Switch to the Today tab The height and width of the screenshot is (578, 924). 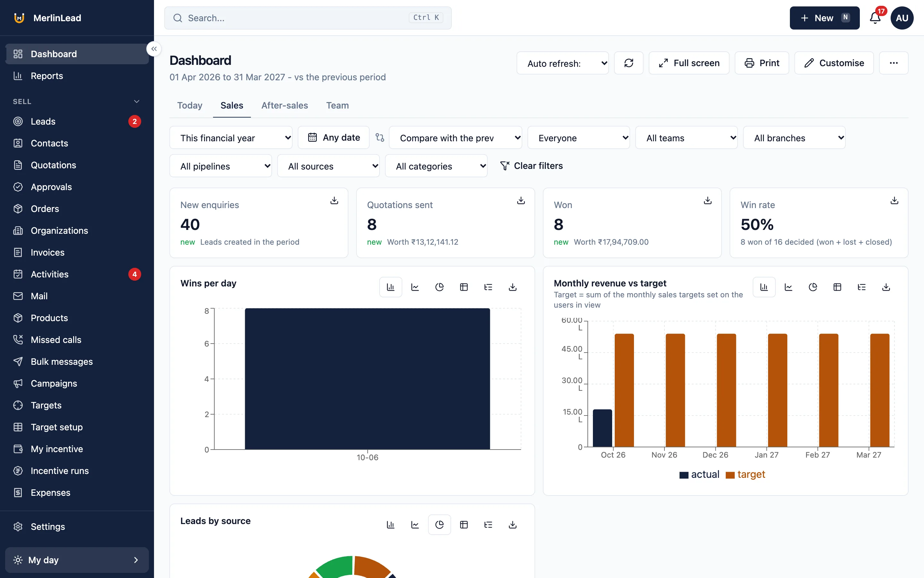(190, 106)
